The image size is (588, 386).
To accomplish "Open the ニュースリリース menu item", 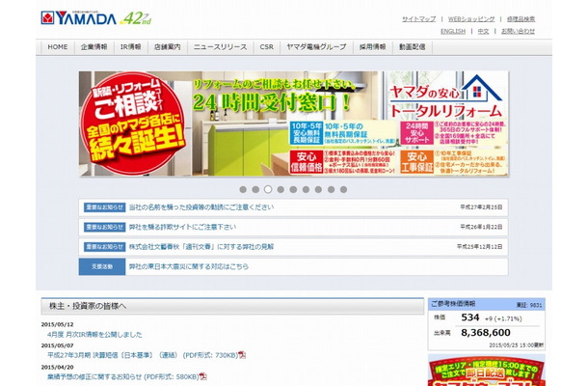I will [221, 47].
